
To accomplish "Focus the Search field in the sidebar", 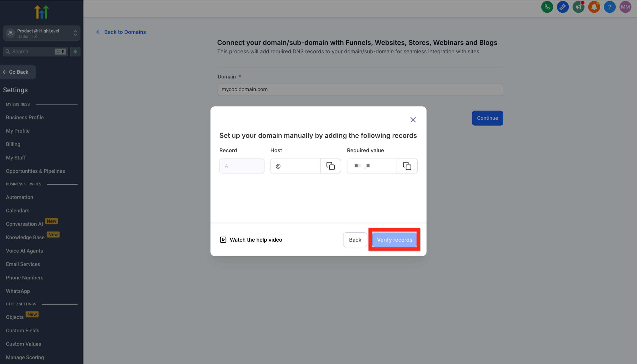I will pos(33,52).
